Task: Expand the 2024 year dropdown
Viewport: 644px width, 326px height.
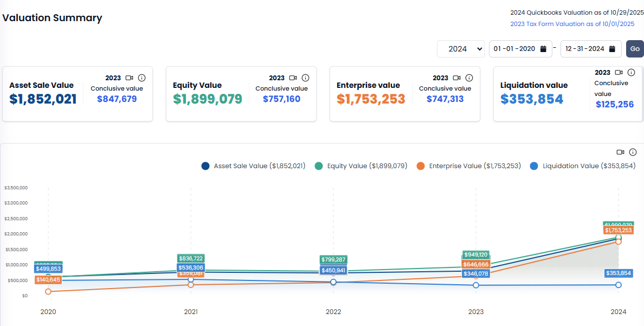Action: pos(461,49)
